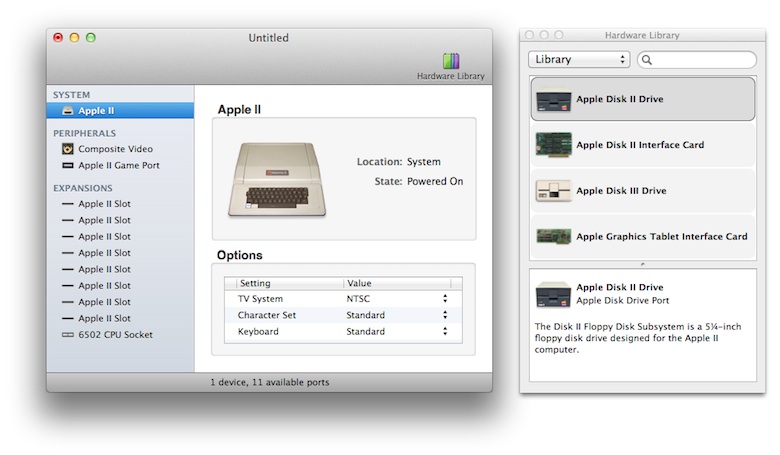Click the Apple Disk II Drive thumbnail in the library list
The height and width of the screenshot is (455, 780).
click(553, 99)
